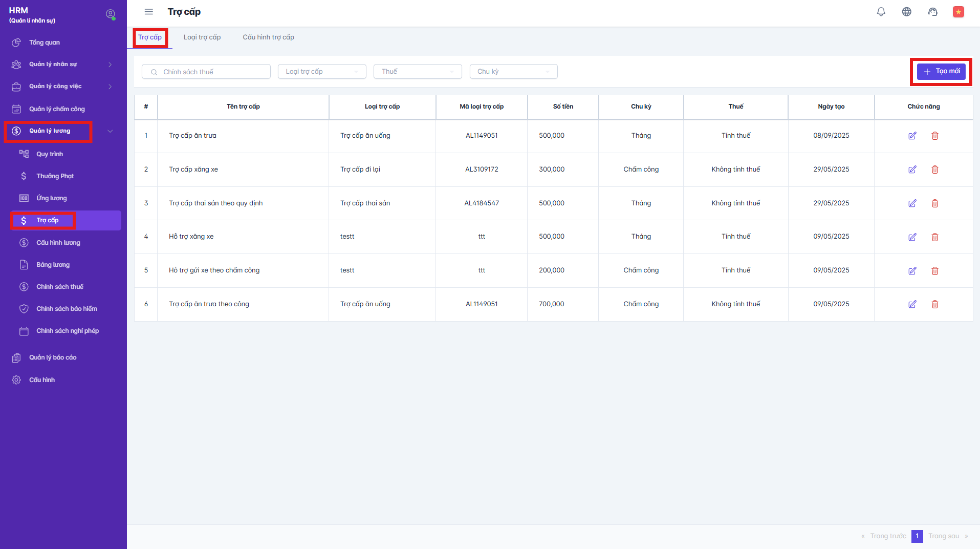Click the user profile icon in sidebar header
This screenshot has width=980, height=549.
click(110, 14)
